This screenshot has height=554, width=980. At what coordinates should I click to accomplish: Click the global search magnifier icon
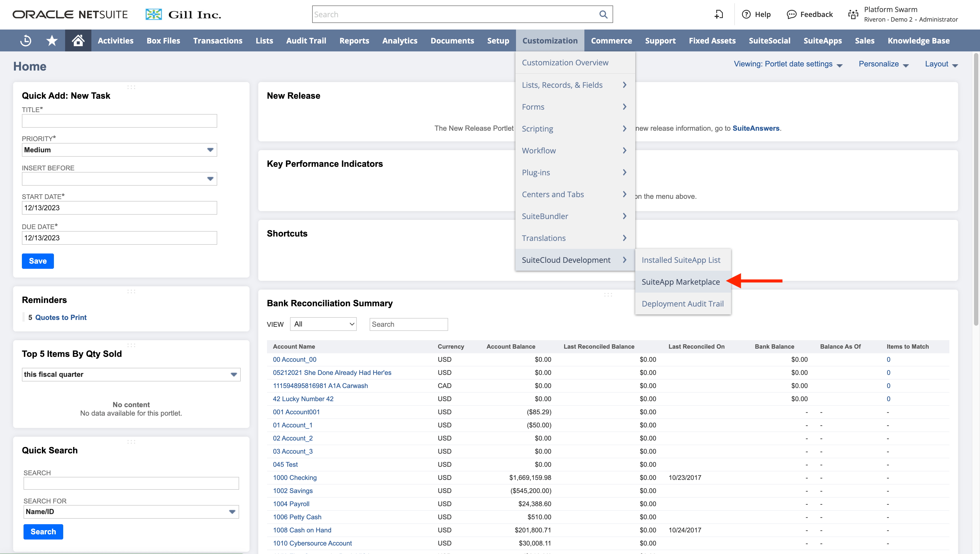pos(603,14)
